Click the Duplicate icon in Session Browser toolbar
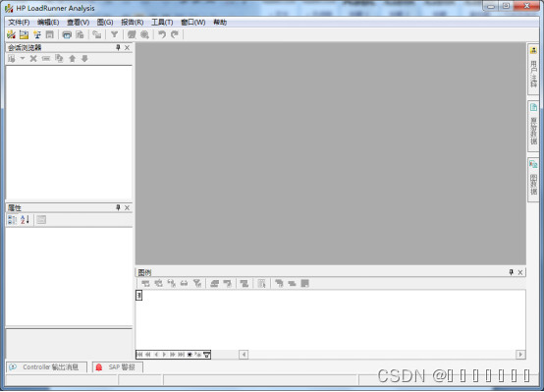Viewport: 544px width, 392px height. [x=59, y=59]
